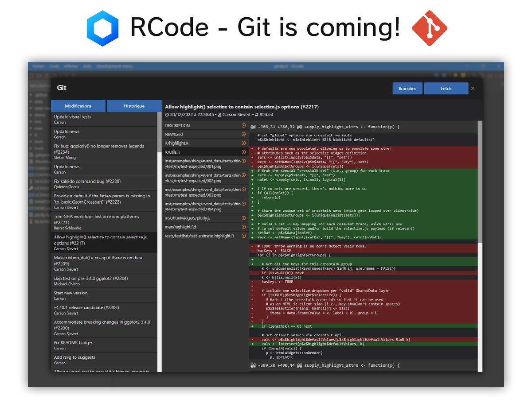Viewport: 532px width, 407px height.
Task: Open the inst/htmlwidgets/plotly.js file diff
Action: tap(205, 218)
